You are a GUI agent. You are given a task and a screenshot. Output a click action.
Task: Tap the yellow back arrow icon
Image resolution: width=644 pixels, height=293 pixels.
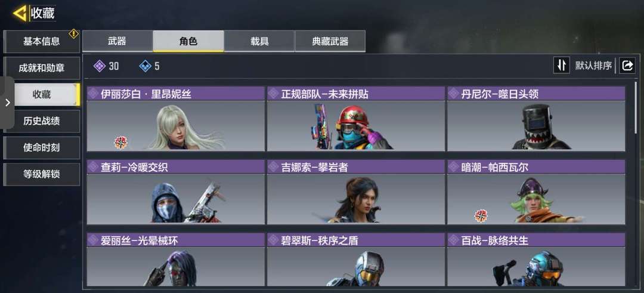point(19,13)
